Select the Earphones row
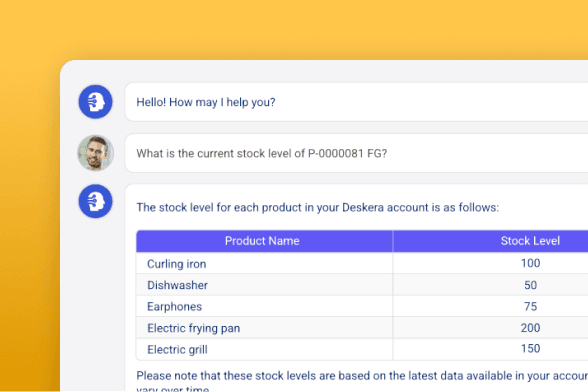This screenshot has height=392, width=588. click(x=362, y=306)
